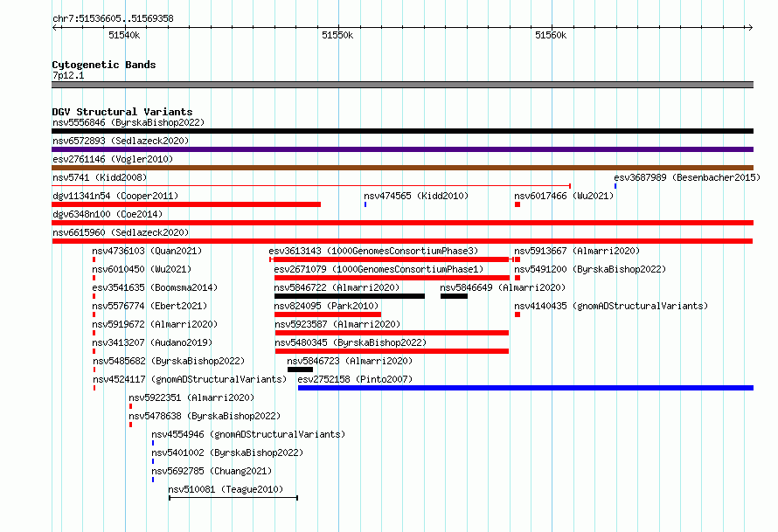Click nsv5913667 (Almarri2020) label
Screen dimensions: 778x532
tap(577, 251)
